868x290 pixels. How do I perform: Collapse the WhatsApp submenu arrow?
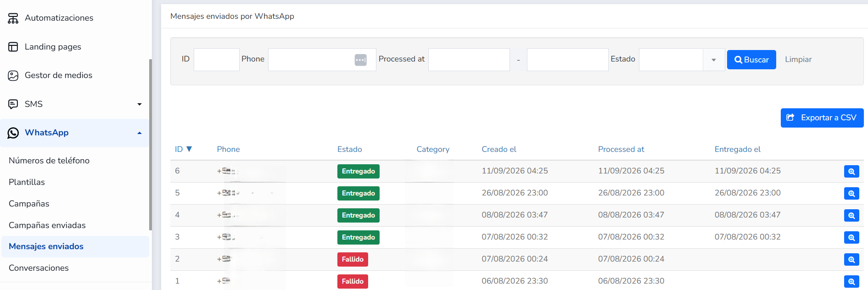(x=140, y=133)
